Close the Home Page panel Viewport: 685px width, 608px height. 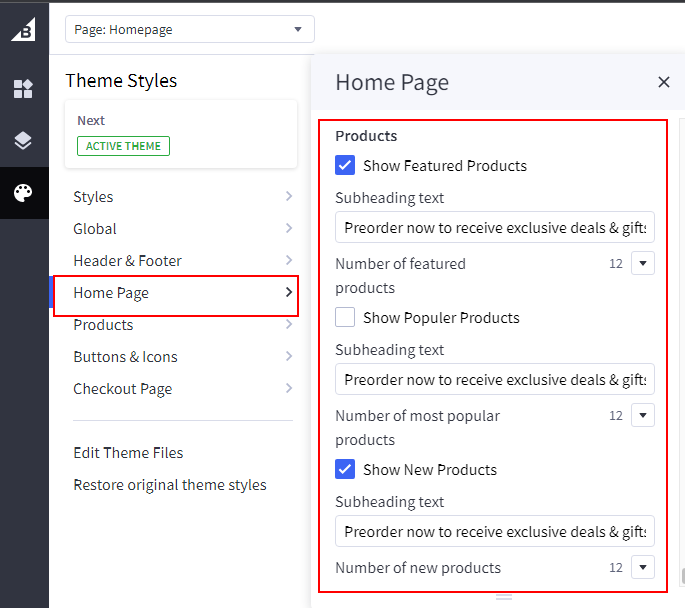664,82
